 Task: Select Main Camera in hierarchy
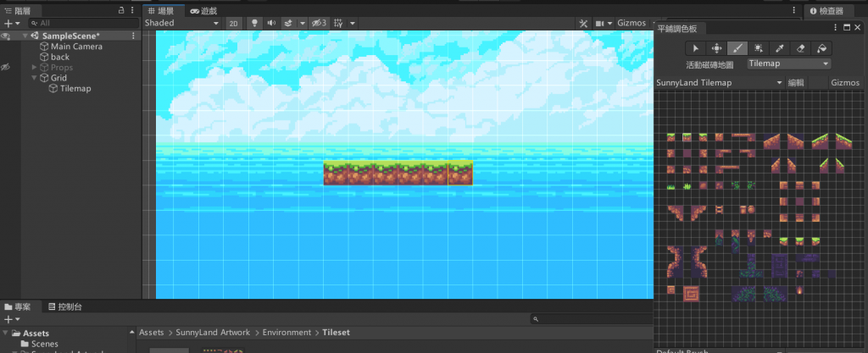[76, 47]
